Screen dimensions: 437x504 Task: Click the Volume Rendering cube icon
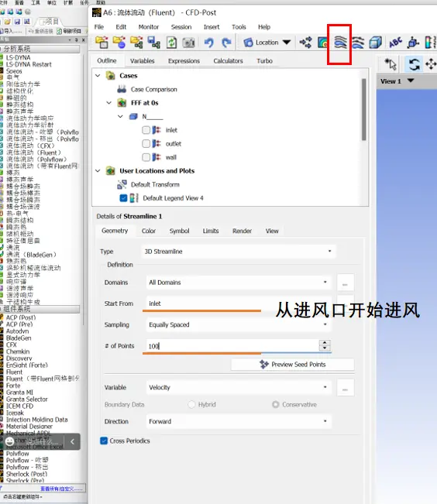coord(375,43)
